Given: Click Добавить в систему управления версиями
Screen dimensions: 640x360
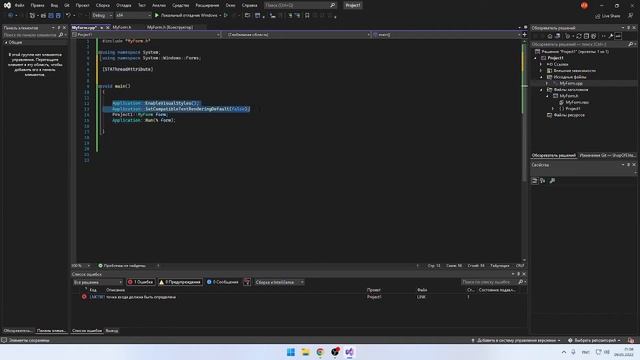Looking at the screenshot, I should point(516,340).
